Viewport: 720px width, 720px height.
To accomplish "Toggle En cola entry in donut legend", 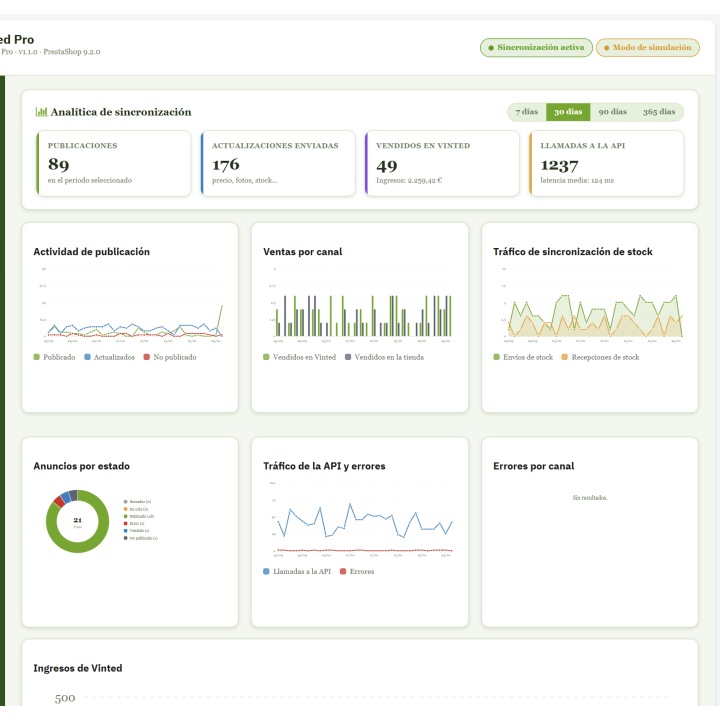I will [136, 509].
